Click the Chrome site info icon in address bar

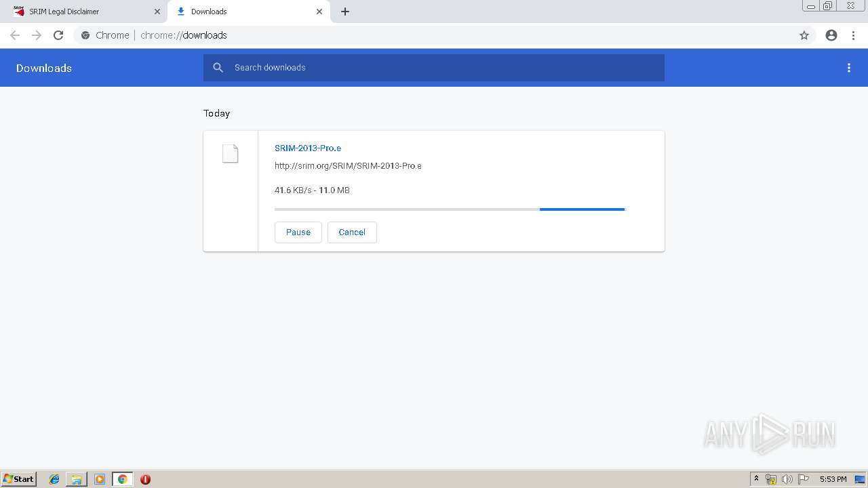click(85, 35)
